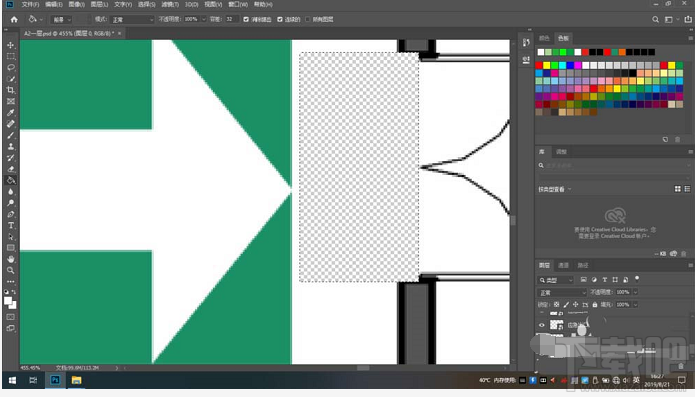Select the Hand tool

[11, 259]
